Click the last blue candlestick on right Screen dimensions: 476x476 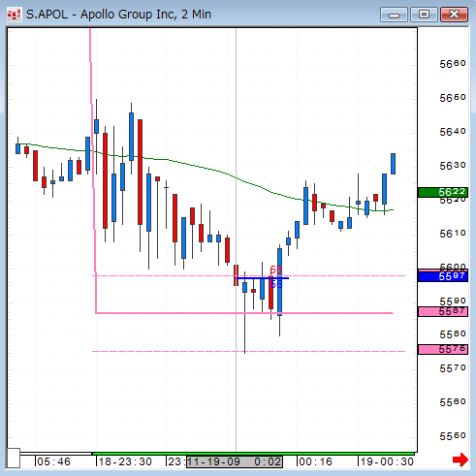click(x=394, y=164)
